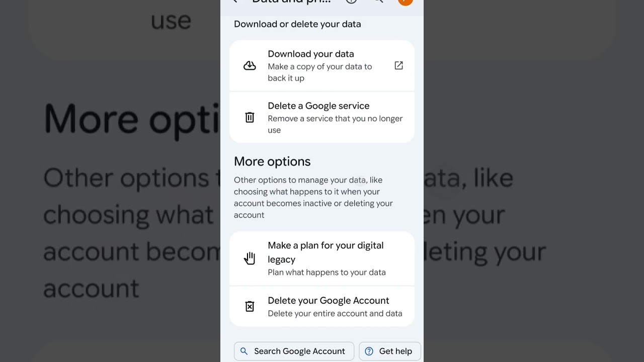Tap 'Delete your entire account and data' subtitle
Screen dimensions: 644x362
tap(335, 314)
